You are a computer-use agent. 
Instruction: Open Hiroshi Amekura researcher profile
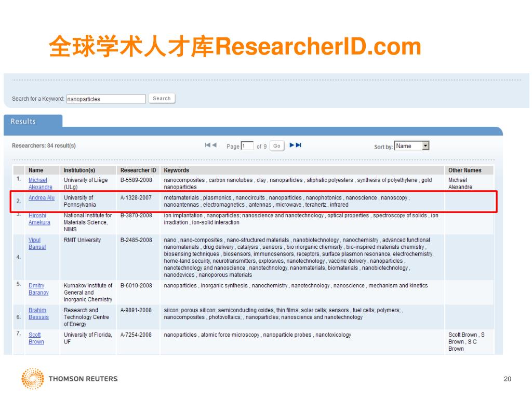pos(39,219)
